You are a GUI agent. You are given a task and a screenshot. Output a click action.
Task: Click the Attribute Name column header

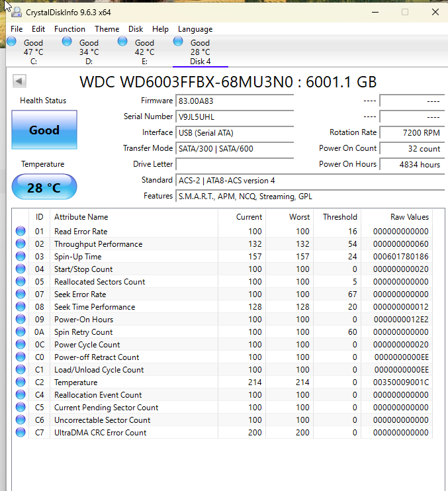134,217
